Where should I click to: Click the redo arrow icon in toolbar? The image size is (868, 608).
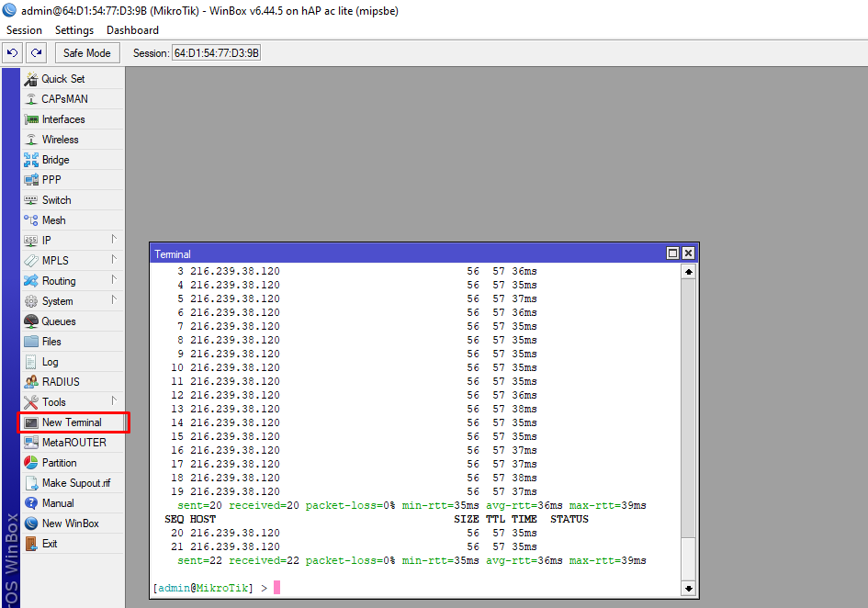coord(36,53)
